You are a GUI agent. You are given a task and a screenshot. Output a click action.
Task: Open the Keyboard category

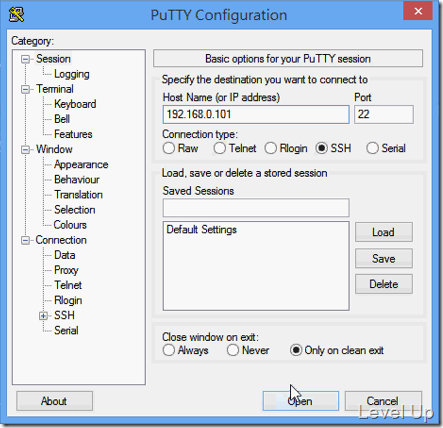75,104
